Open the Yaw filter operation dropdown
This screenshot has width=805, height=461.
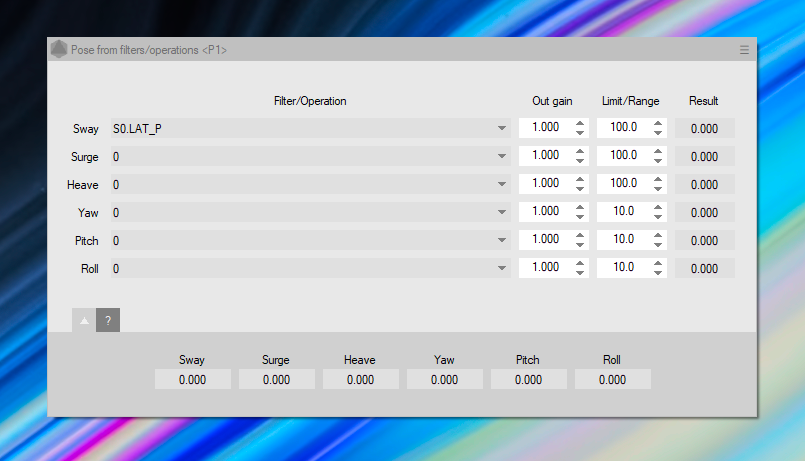pos(311,212)
